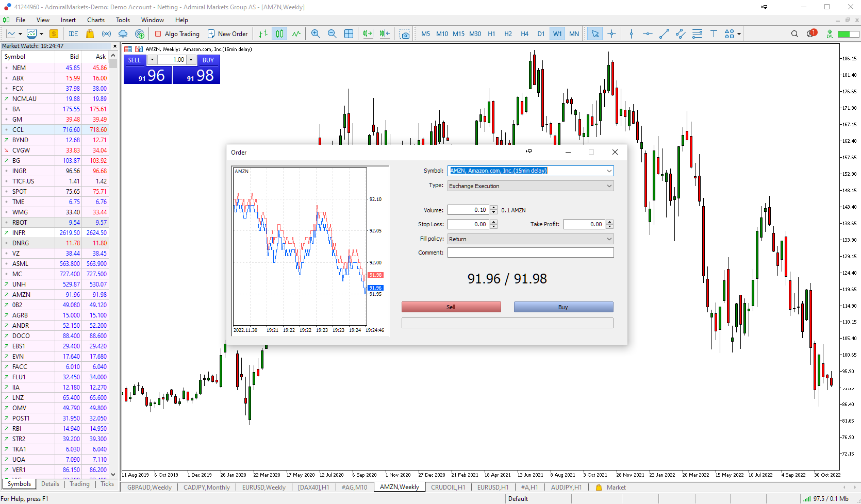Viewport: 861px width, 504px height.
Task: Open the Charts menu
Action: coord(96,20)
